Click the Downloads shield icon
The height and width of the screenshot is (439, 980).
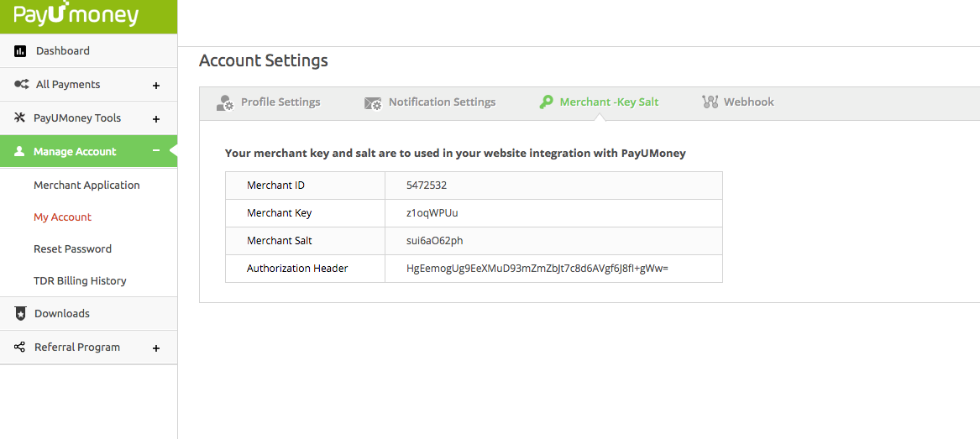click(x=20, y=314)
